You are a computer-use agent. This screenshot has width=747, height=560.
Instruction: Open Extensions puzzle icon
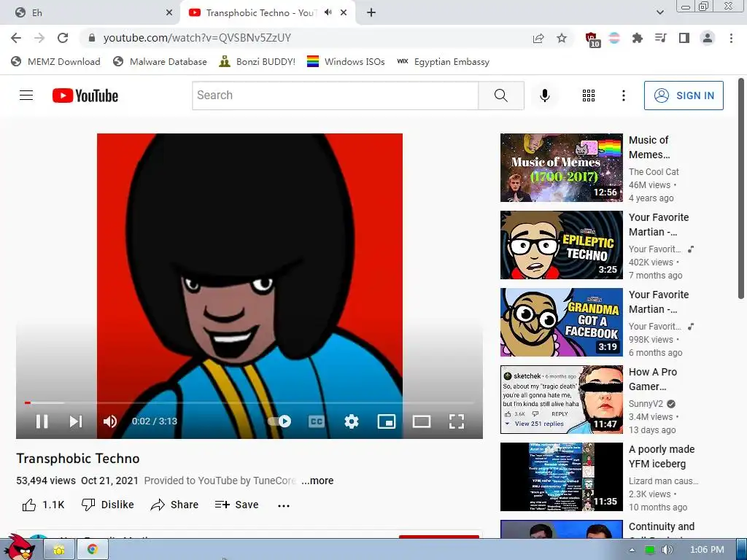[638, 38]
